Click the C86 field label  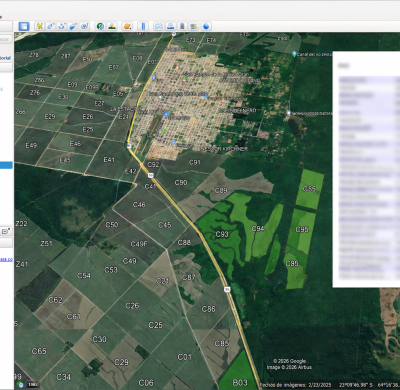(x=209, y=309)
